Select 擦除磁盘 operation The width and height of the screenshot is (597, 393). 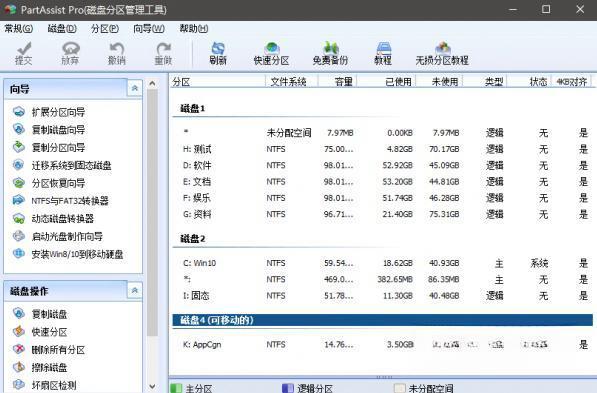pyautogui.click(x=40, y=367)
